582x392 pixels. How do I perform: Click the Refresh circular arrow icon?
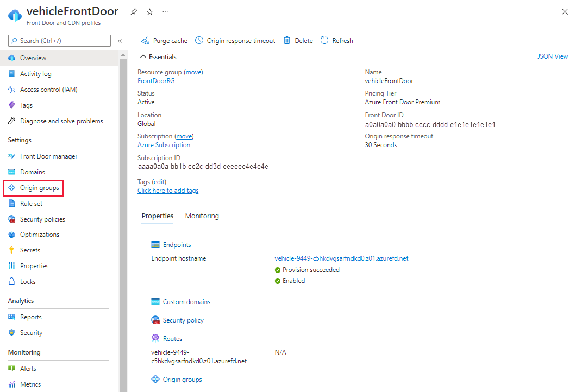point(324,40)
